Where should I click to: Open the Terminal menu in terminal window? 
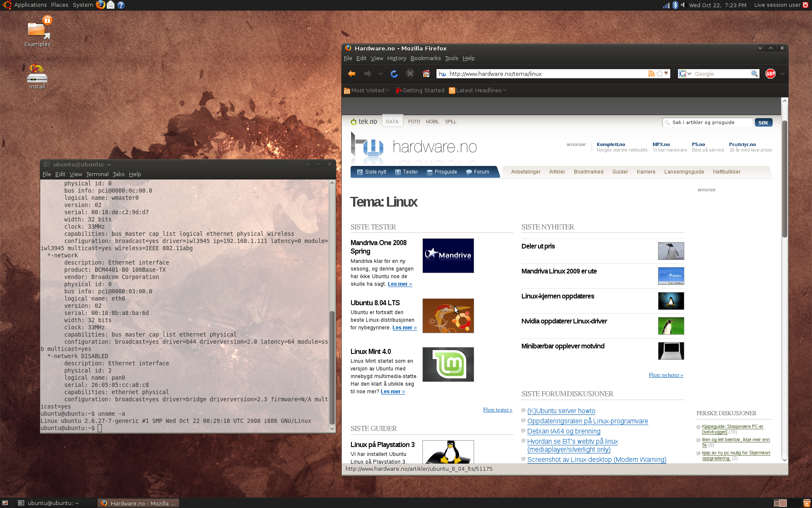click(x=97, y=174)
